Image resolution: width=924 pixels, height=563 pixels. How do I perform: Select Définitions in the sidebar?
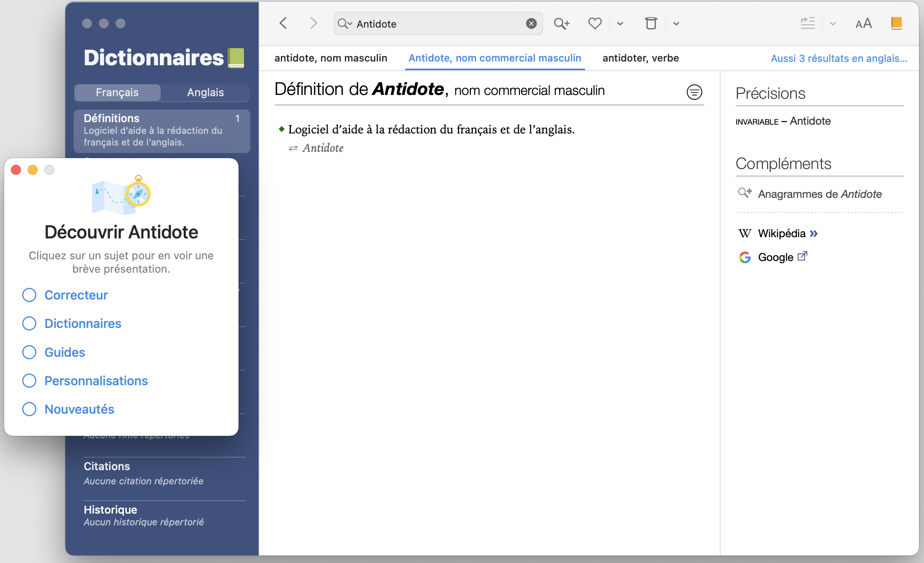pos(162,131)
